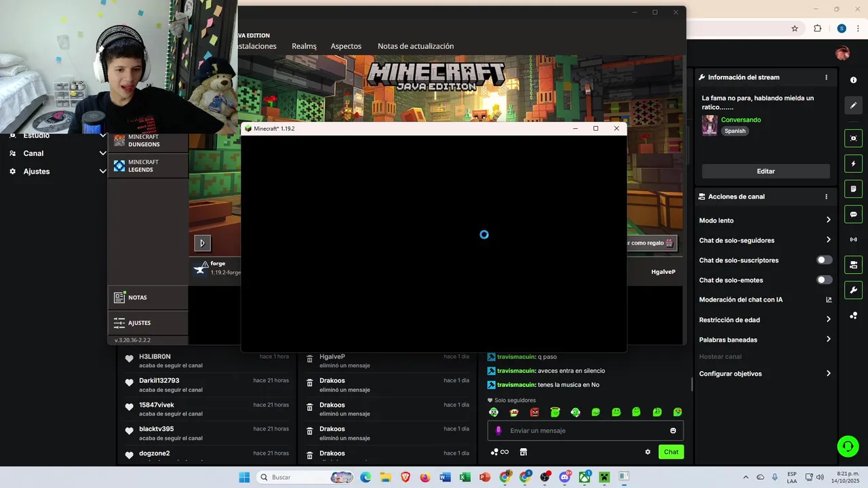The height and width of the screenshot is (488, 868).
Task: Click the Spanish language tag
Action: pyautogui.click(x=734, y=131)
